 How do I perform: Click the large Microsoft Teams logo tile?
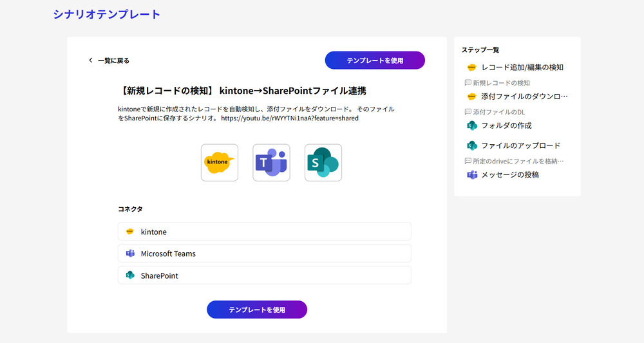click(271, 162)
